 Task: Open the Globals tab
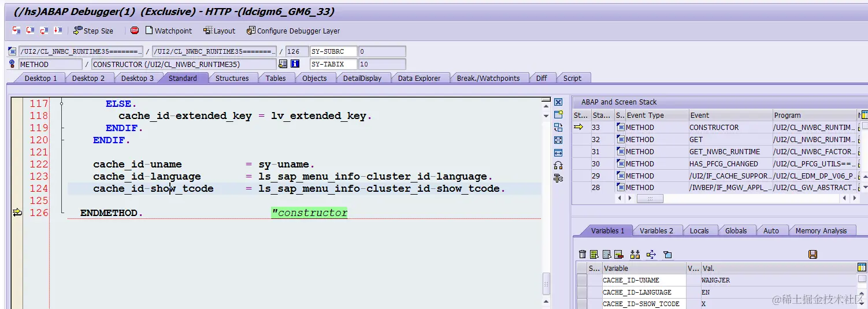(x=736, y=230)
